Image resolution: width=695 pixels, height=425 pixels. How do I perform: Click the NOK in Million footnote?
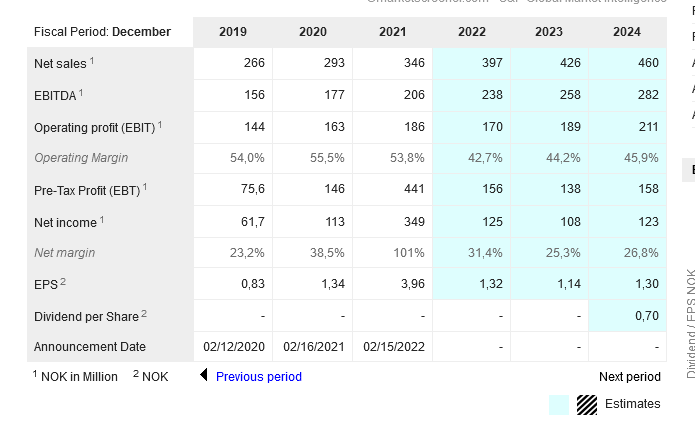pyautogui.click(x=75, y=376)
